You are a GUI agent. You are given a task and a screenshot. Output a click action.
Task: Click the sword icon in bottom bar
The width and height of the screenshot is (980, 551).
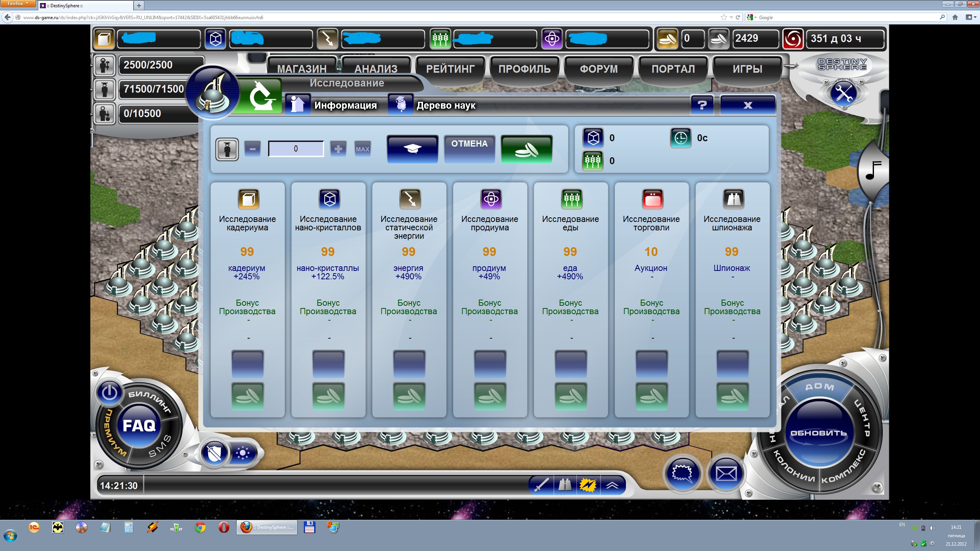[x=541, y=486]
